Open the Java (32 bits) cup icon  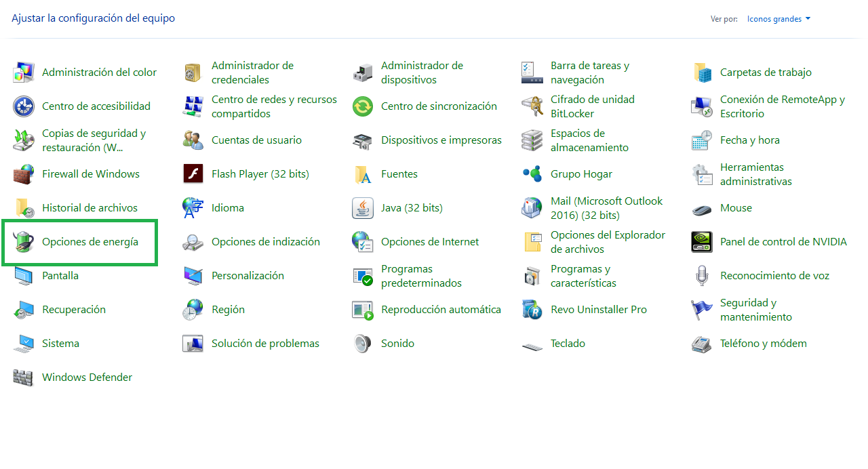[x=363, y=208]
